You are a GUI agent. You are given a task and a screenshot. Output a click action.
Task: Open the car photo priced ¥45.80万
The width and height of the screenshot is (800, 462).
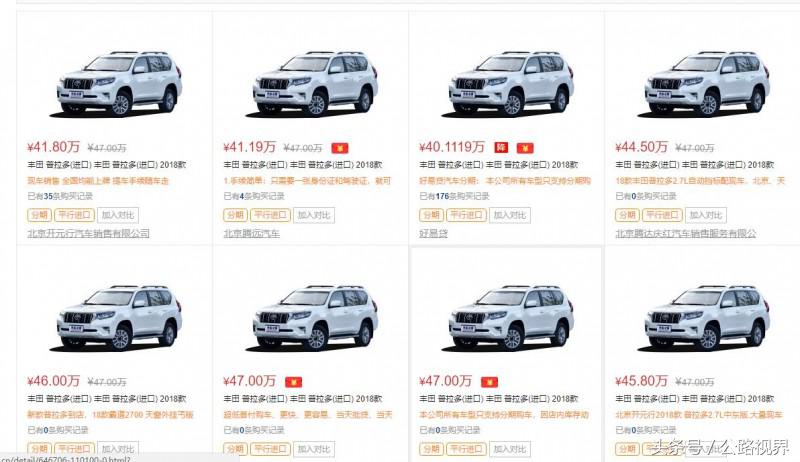tap(707, 318)
